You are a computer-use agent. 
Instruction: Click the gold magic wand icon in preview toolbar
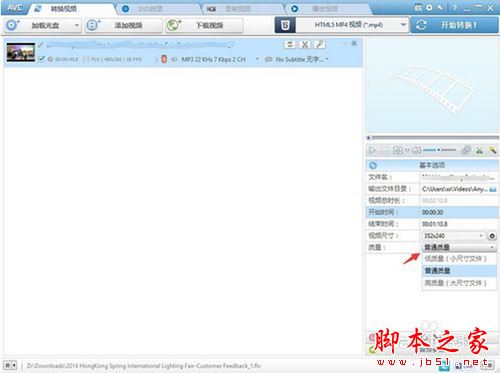(492, 150)
